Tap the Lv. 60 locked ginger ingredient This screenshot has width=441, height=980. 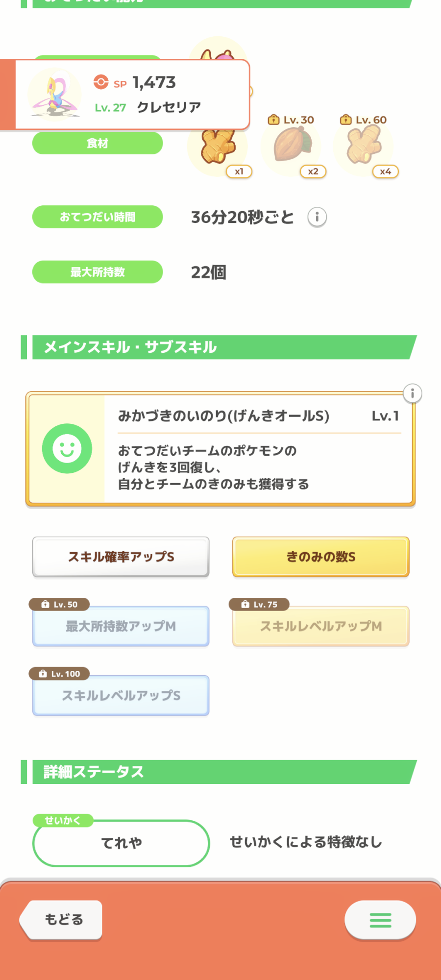coord(364,145)
